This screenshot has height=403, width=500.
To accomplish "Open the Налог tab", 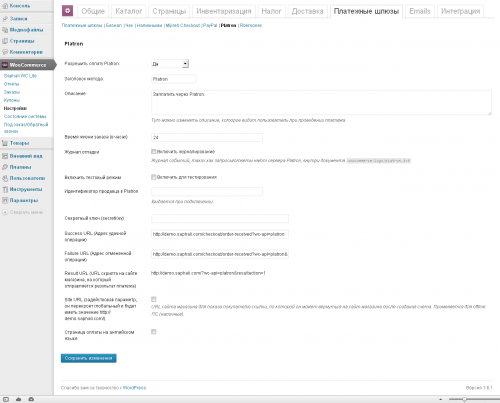I will 271,11.
